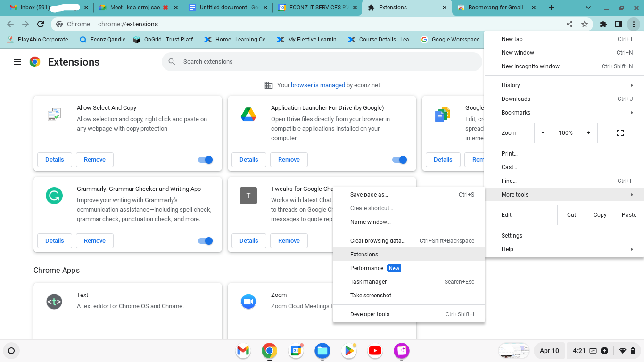The image size is (644, 362).
Task: Open a new tab with plus icon
Action: [552, 8]
